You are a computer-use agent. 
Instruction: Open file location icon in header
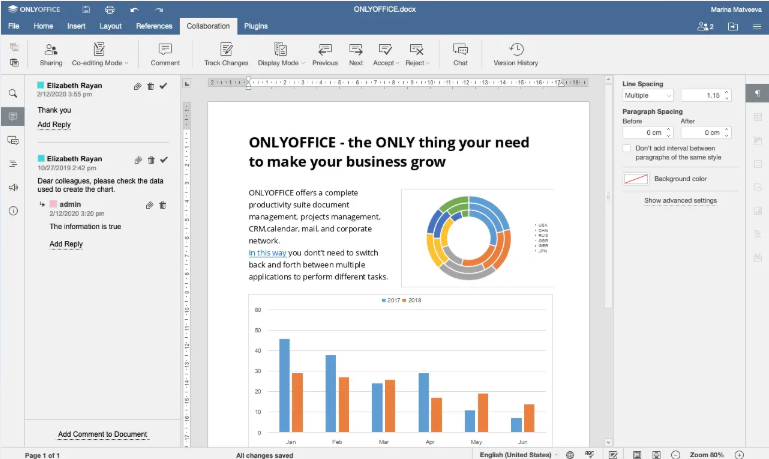(x=733, y=26)
